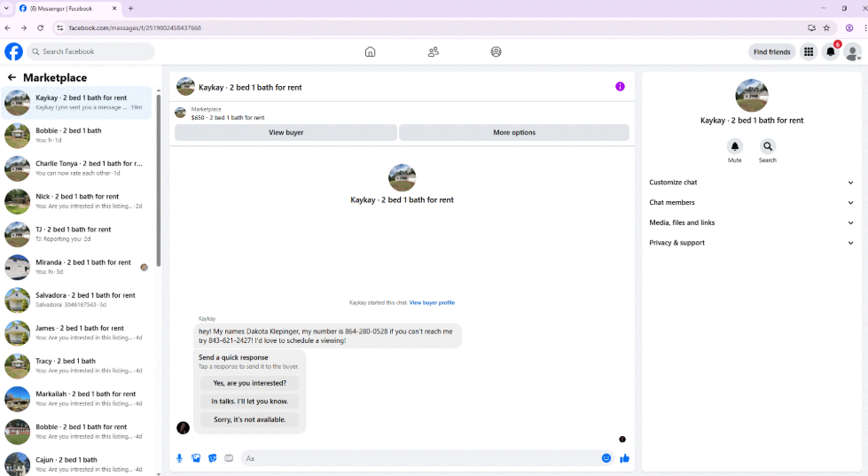868x476 pixels.
Task: Open the Groups icon in top navigation
Action: point(496,51)
